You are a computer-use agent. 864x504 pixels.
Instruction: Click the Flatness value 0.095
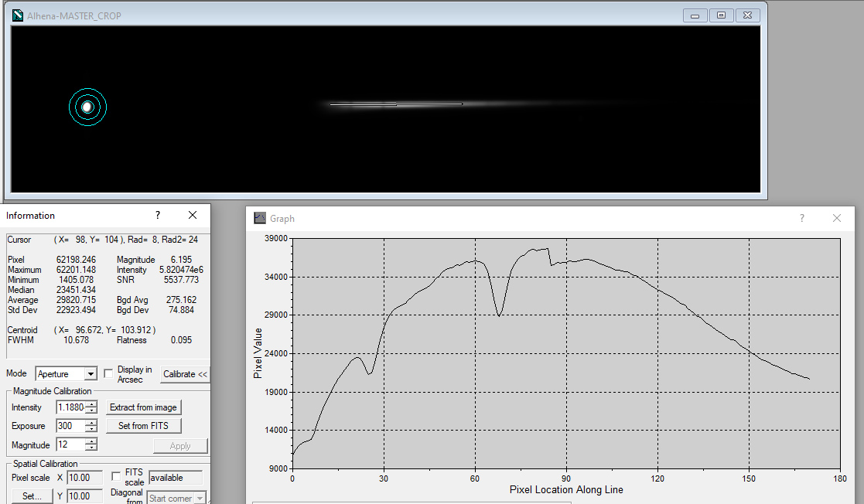(x=181, y=340)
